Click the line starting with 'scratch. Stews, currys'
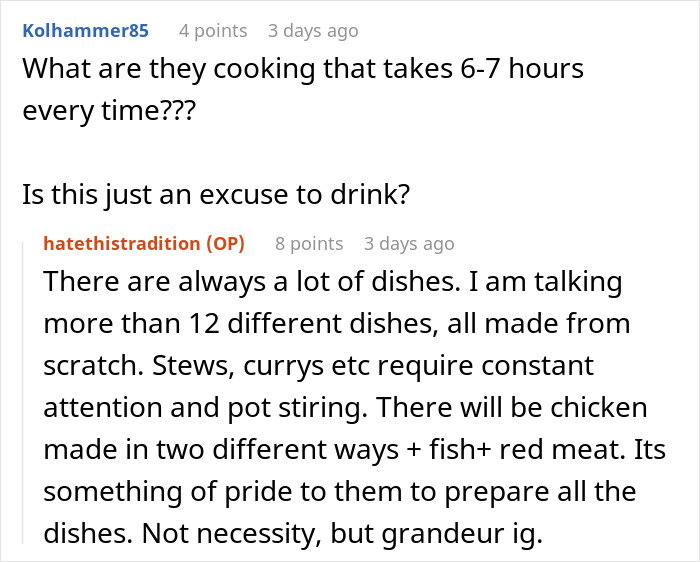The image size is (700, 562). pos(318,366)
